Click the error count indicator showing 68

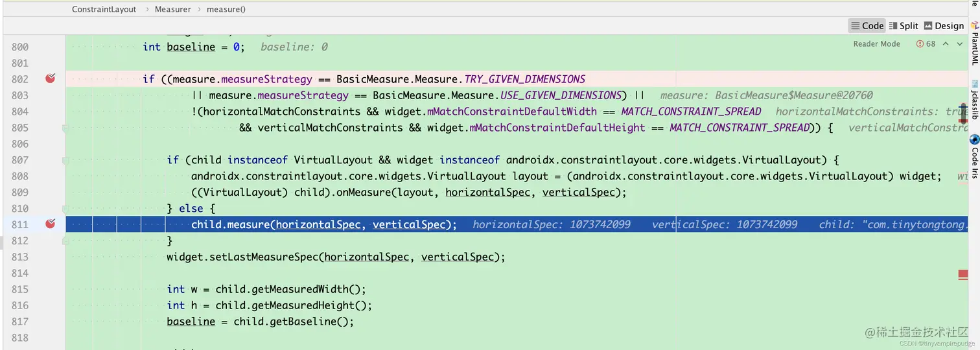pyautogui.click(x=926, y=43)
